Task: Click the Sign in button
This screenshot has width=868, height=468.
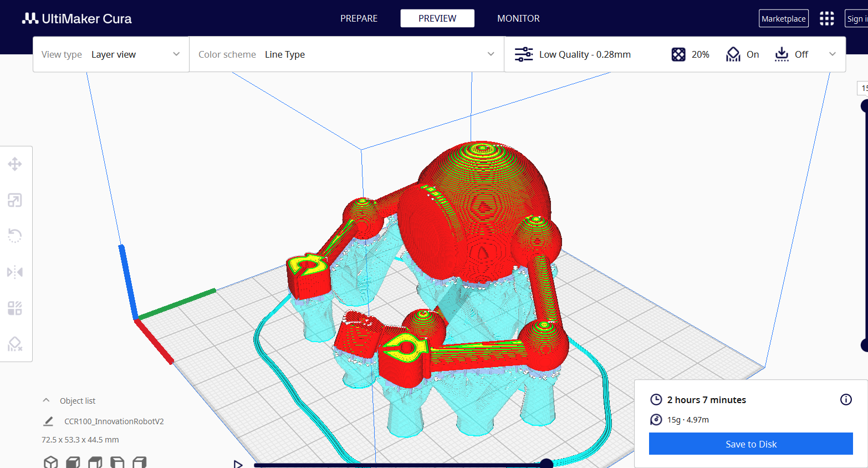Action: coord(856,18)
